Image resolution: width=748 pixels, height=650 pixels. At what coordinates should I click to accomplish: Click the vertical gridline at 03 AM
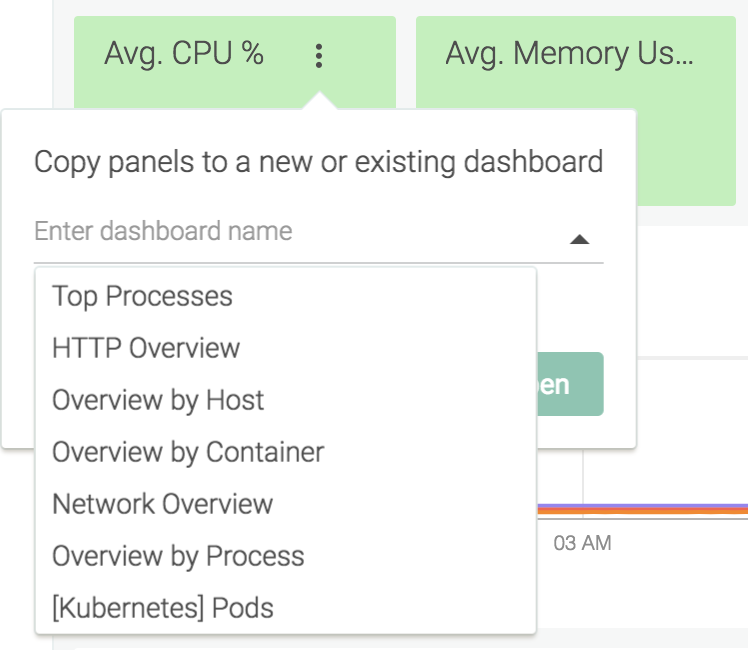[582, 477]
